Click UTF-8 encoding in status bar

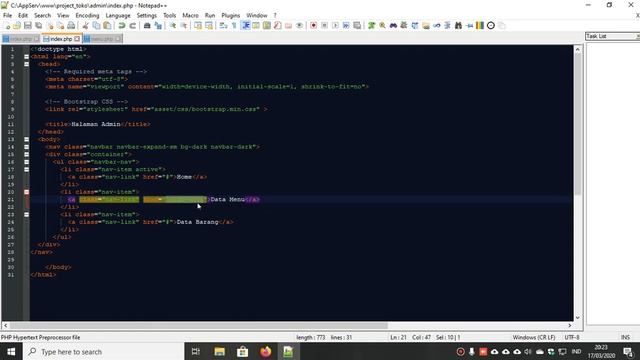(x=572, y=338)
